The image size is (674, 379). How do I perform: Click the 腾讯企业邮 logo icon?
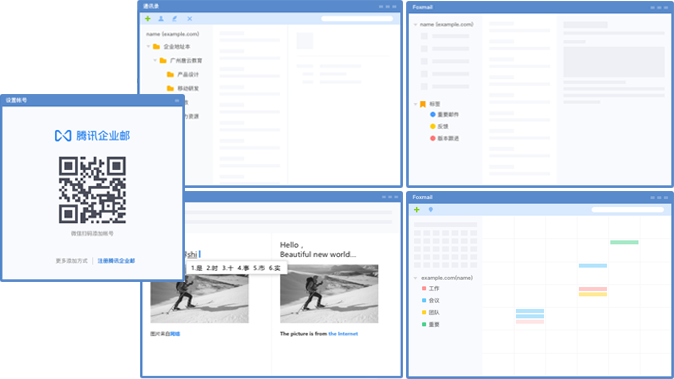(x=63, y=136)
